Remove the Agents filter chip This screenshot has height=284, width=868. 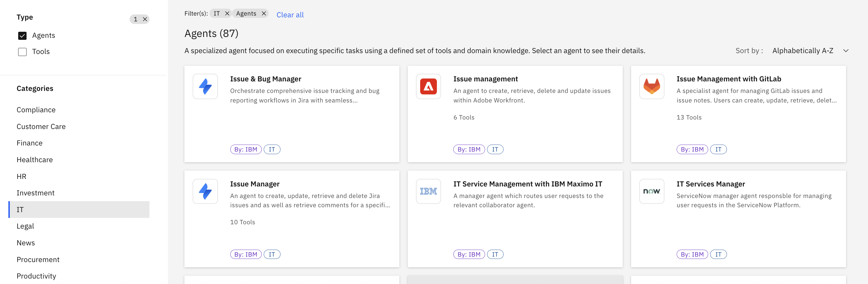(264, 14)
